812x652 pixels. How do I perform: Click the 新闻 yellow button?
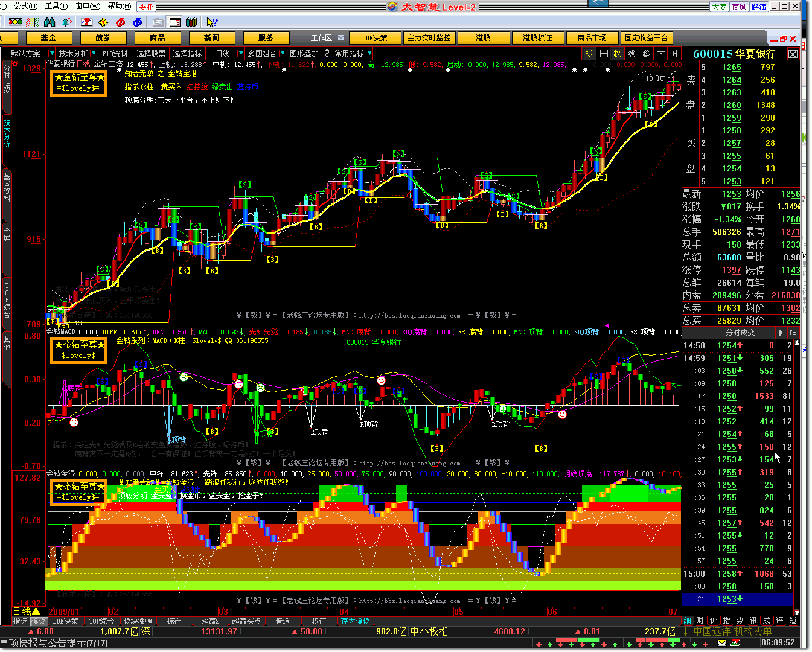(211, 37)
